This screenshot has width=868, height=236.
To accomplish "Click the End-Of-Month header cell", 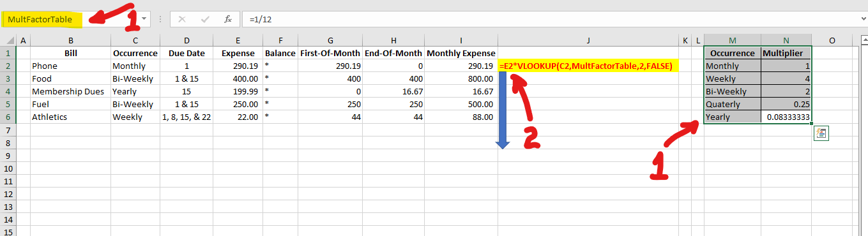I will point(393,53).
